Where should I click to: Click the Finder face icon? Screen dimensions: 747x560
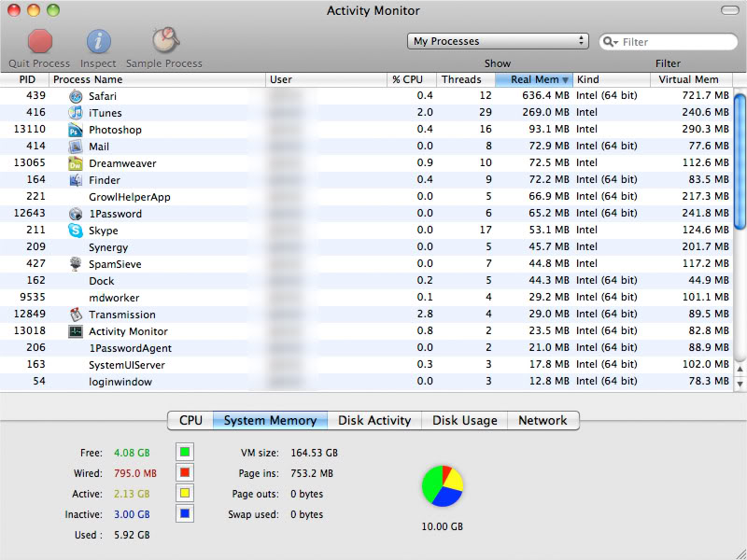click(x=76, y=180)
